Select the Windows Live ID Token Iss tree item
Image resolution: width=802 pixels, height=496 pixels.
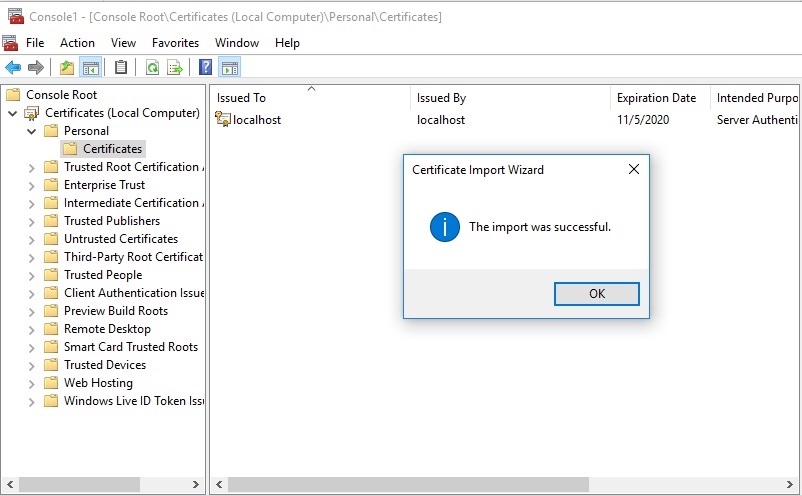coord(133,401)
